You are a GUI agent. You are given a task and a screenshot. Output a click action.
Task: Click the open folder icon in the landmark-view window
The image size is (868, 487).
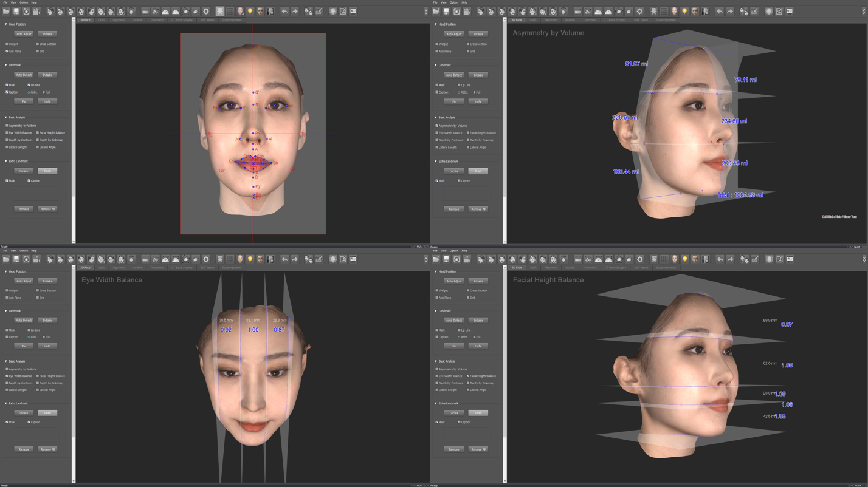(x=6, y=11)
